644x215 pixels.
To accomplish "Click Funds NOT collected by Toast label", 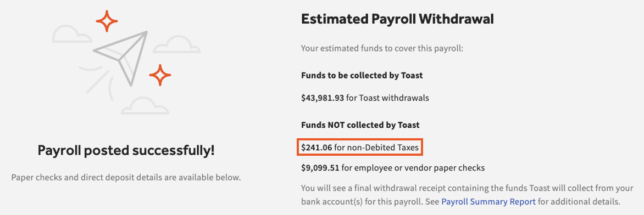I will (360, 125).
